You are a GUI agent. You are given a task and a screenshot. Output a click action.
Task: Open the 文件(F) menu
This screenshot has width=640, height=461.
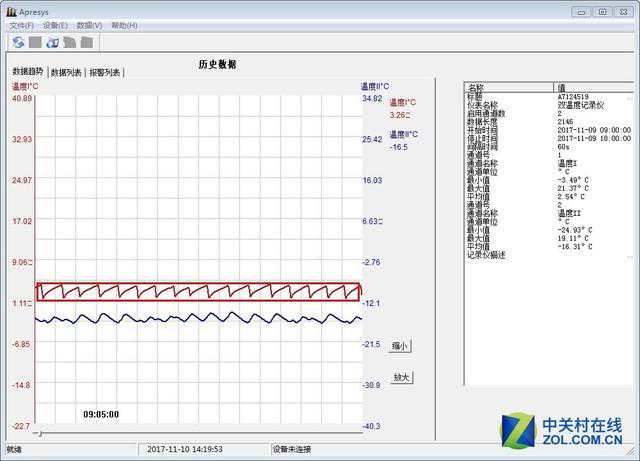click(x=22, y=25)
